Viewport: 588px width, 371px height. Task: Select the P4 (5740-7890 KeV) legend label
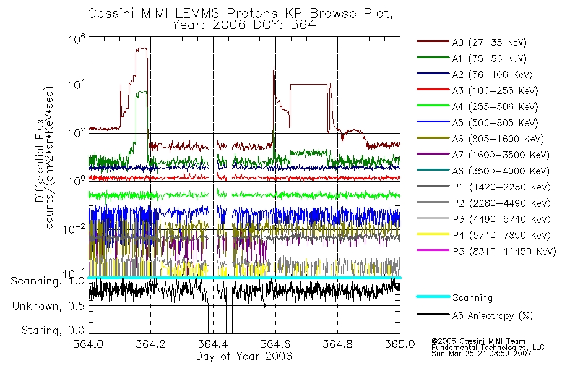(x=502, y=236)
